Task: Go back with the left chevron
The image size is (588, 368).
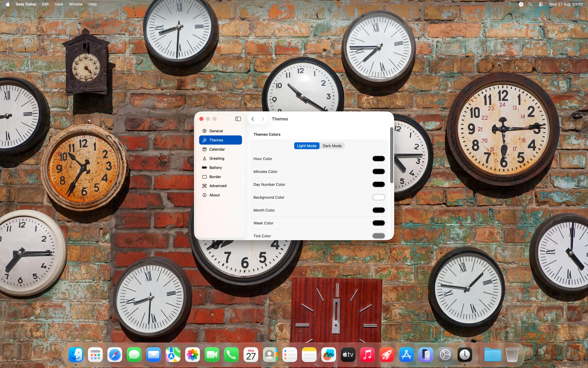Action: pos(253,119)
